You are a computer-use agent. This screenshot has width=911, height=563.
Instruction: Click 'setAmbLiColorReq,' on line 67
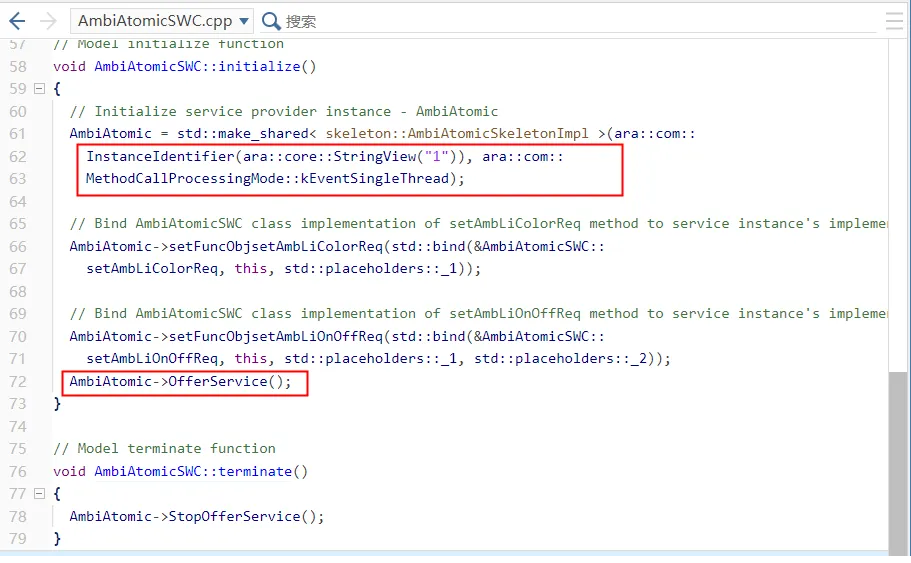pos(156,268)
